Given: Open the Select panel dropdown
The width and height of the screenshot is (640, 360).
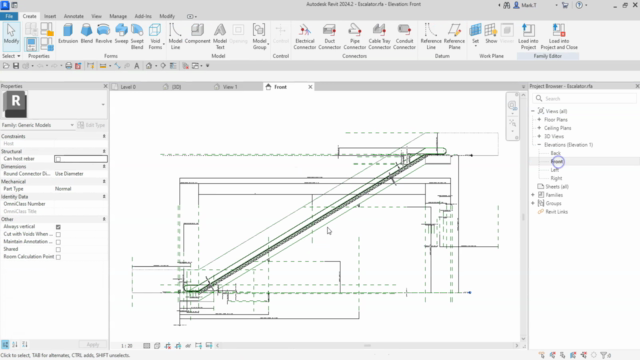Looking at the screenshot, I should [11, 56].
